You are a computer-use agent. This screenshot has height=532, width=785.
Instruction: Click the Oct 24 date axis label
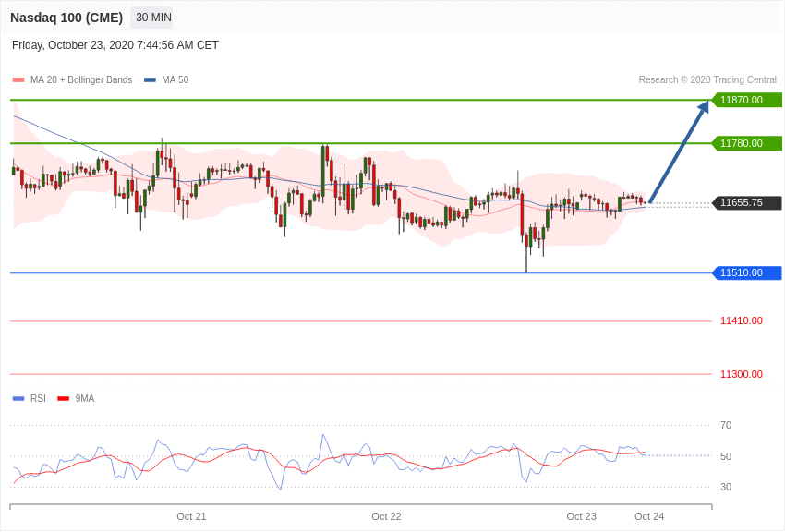(649, 516)
